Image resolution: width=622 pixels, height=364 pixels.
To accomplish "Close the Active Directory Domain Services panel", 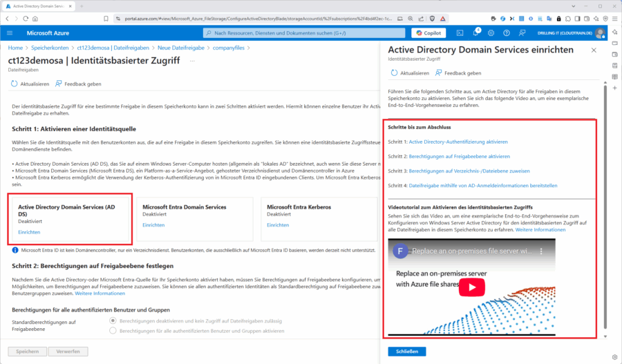I will tap(594, 50).
